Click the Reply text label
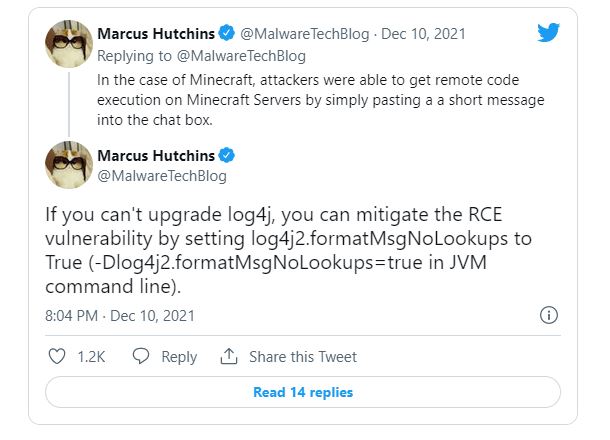 [x=179, y=357]
